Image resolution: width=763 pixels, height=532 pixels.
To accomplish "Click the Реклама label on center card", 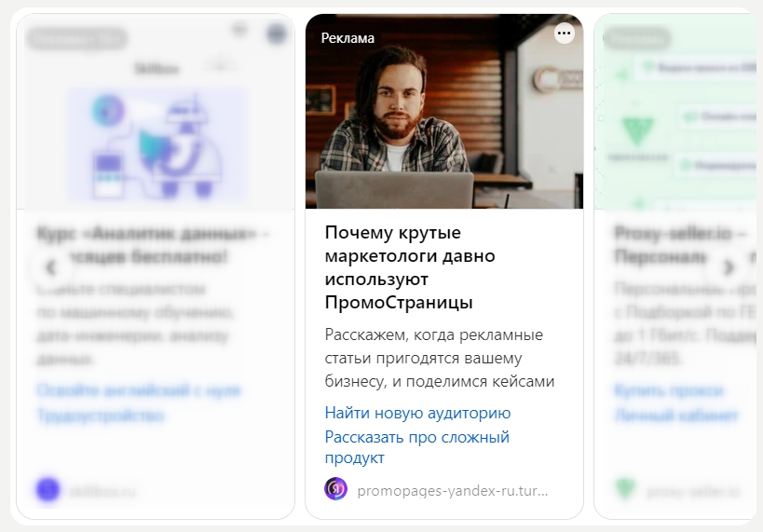I will [347, 38].
